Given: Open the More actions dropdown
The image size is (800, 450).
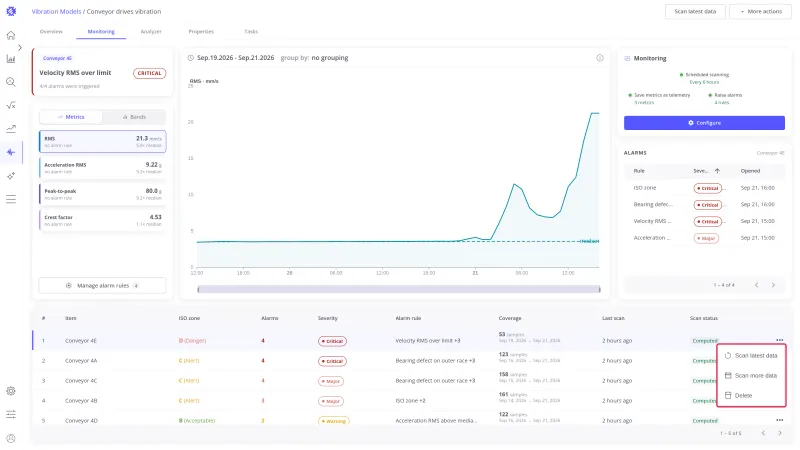Looking at the screenshot, I should (x=761, y=11).
